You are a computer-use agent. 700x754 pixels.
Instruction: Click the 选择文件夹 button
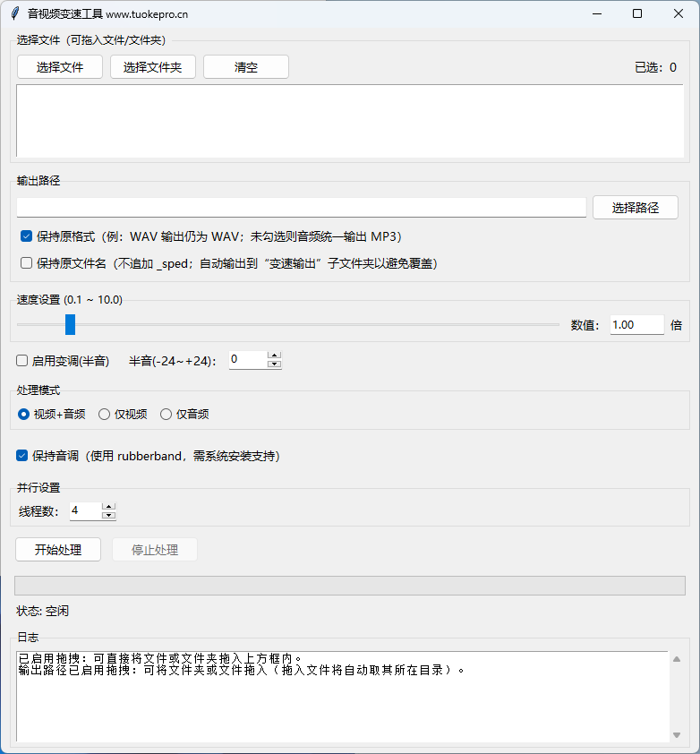point(153,67)
